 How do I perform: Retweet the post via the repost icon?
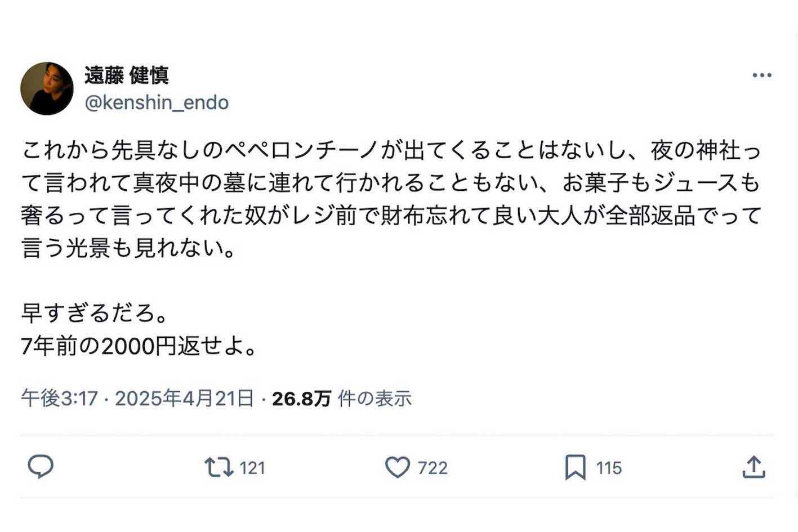pos(219,467)
